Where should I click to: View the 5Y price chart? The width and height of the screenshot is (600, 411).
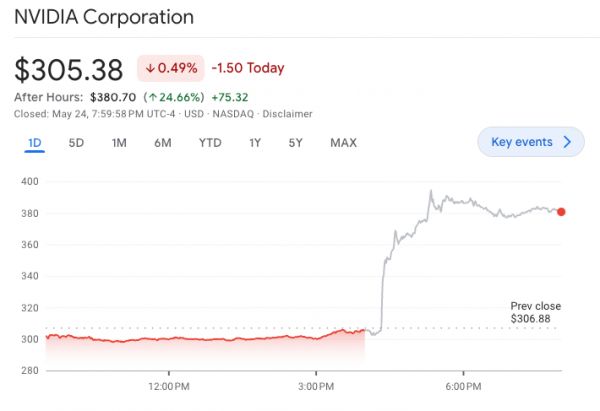[296, 142]
